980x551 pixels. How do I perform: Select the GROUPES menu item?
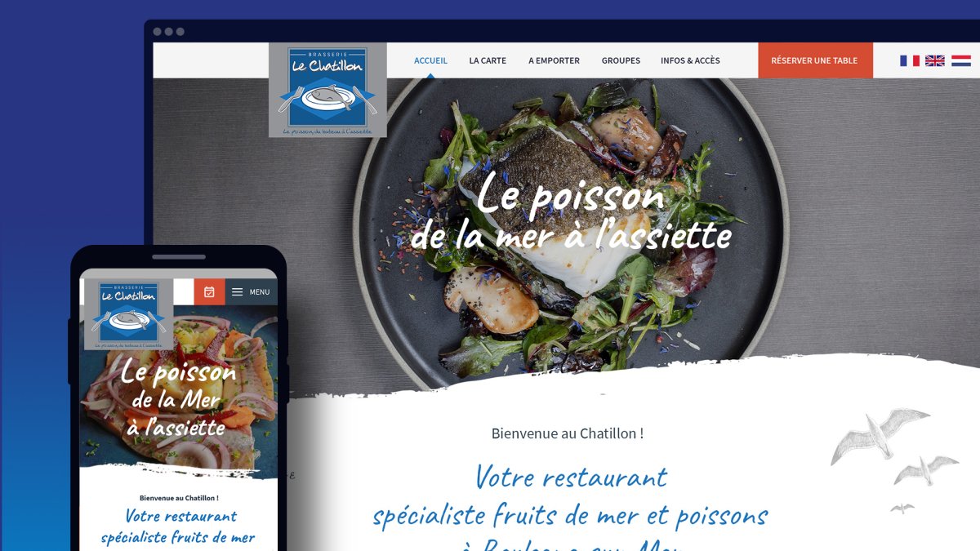(621, 60)
